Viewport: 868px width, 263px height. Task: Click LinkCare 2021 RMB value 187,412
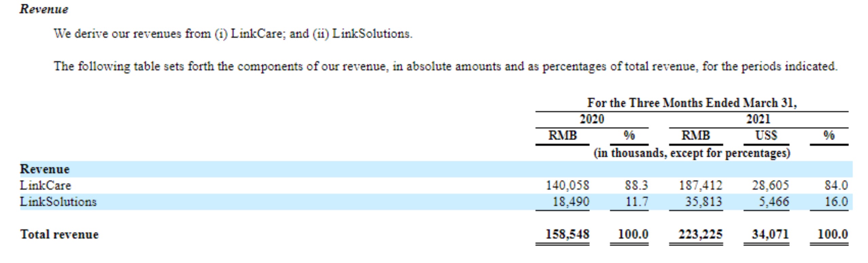click(701, 185)
